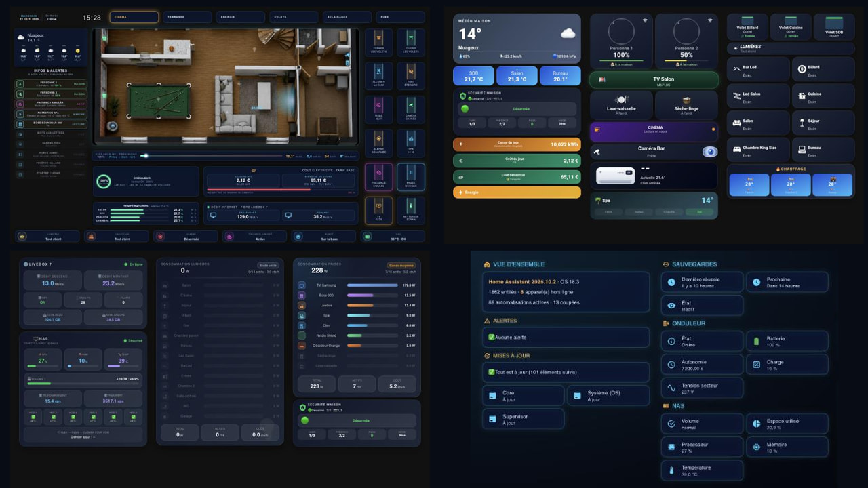Viewport: 868px width, 488px height.
Task: Click the vigilance météo slider handle
Action: point(144,156)
